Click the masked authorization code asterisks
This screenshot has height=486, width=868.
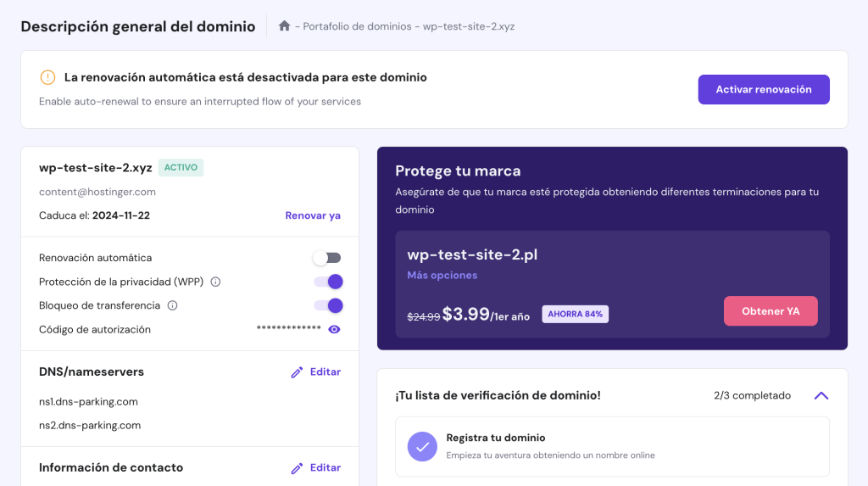(288, 328)
